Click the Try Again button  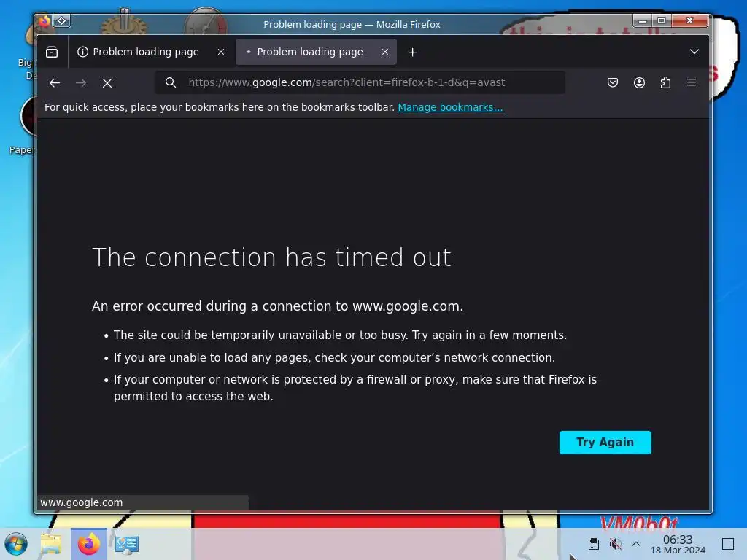(x=605, y=443)
